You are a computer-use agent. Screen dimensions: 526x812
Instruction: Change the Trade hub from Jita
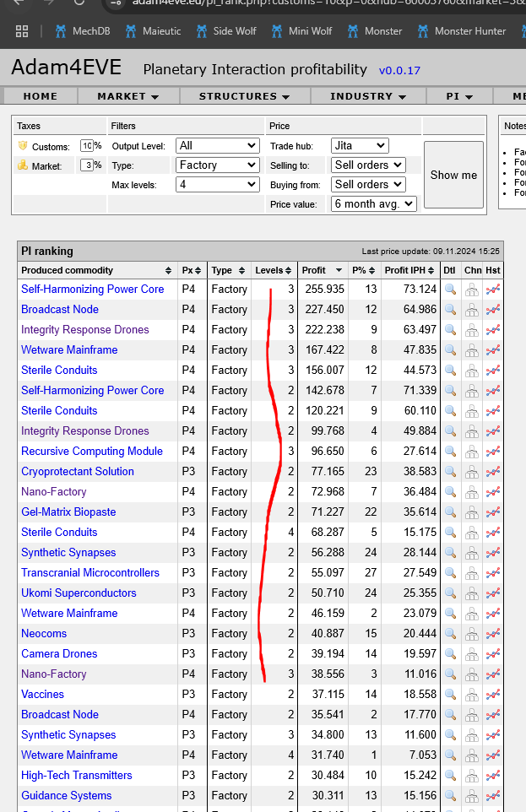(x=360, y=146)
